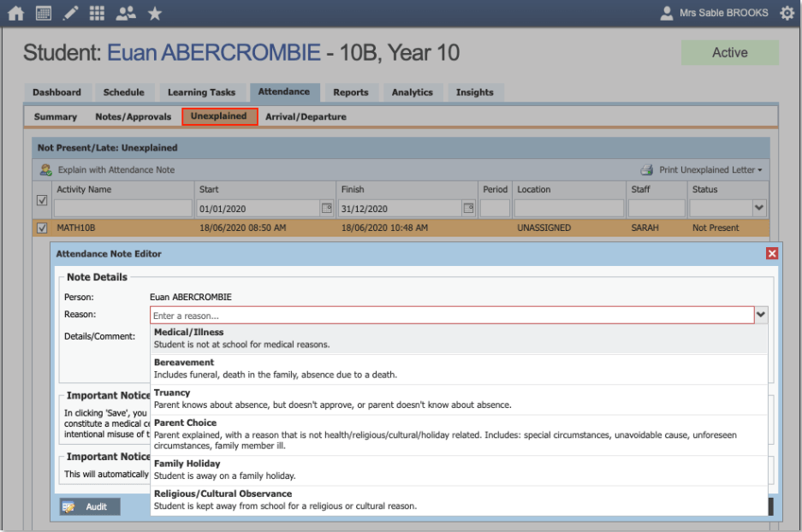The height and width of the screenshot is (532, 802).
Task: Open the grid apps menu icon
Action: pos(97,13)
